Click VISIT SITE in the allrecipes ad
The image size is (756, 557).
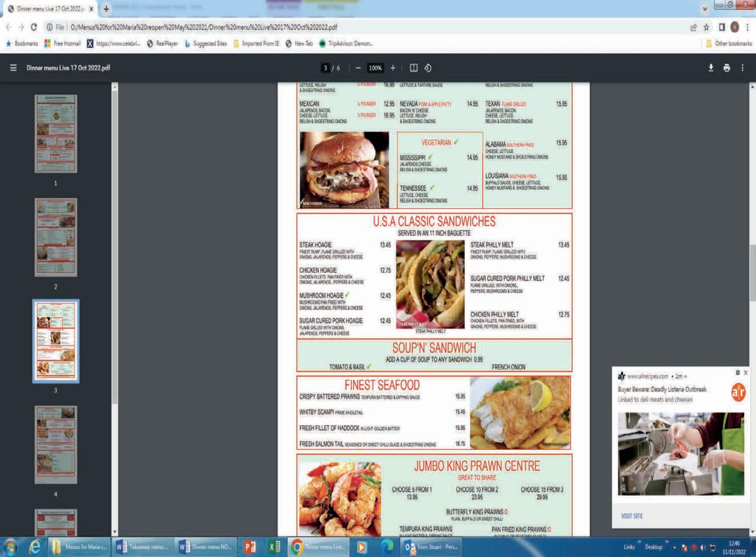(632, 515)
